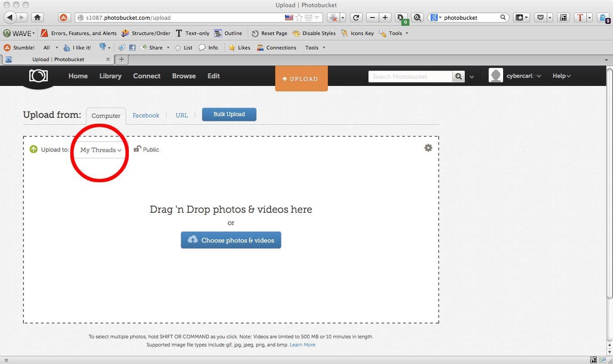The image size is (613, 364).
Task: Open the Help dropdown menu
Action: point(562,76)
